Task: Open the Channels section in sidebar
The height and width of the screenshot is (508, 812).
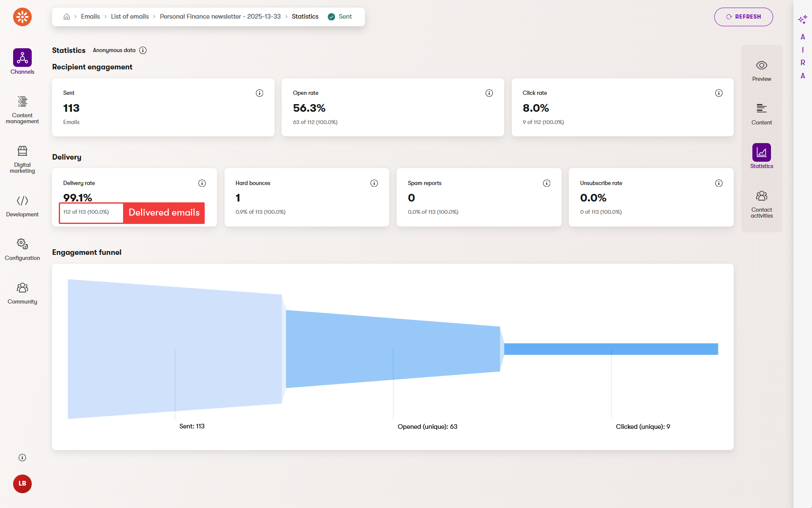Action: coord(22,61)
